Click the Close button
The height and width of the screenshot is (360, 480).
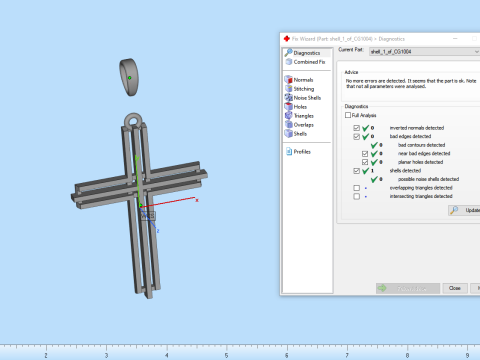tap(455, 288)
